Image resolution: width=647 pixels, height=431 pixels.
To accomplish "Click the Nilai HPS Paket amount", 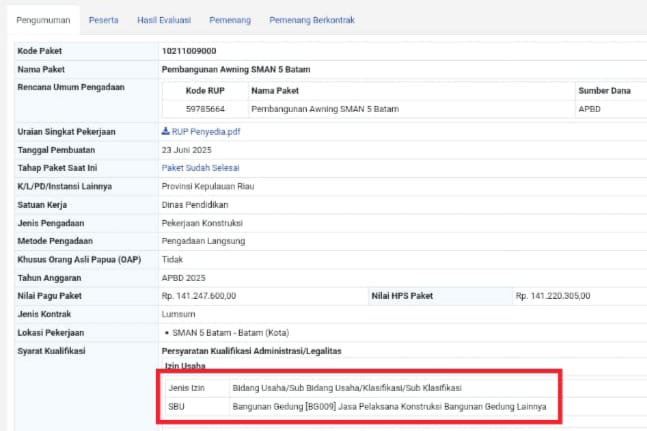I will pos(553,295).
